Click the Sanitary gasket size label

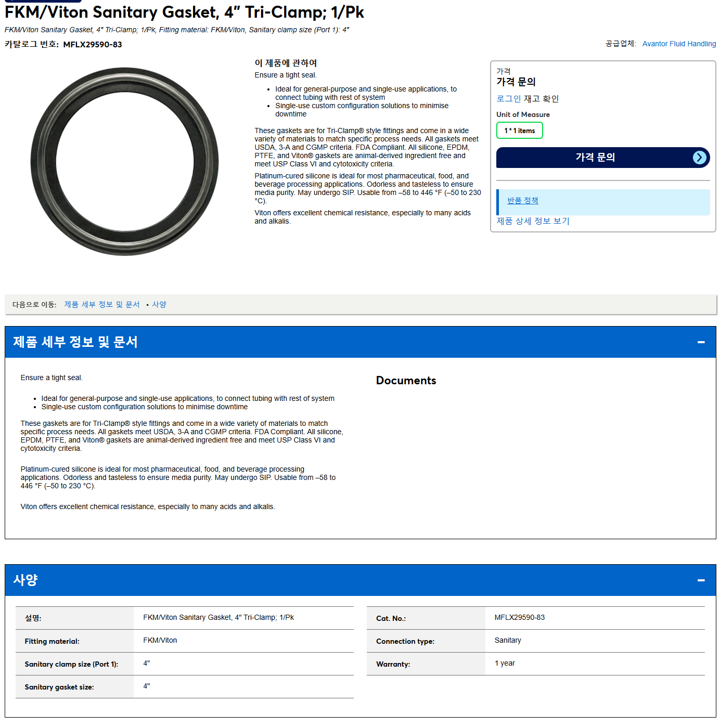point(59,687)
